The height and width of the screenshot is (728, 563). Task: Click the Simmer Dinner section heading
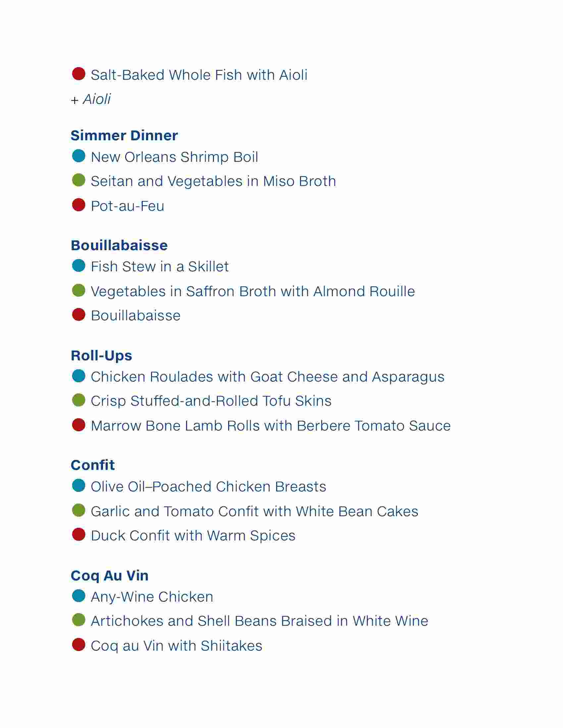pyautogui.click(x=124, y=135)
